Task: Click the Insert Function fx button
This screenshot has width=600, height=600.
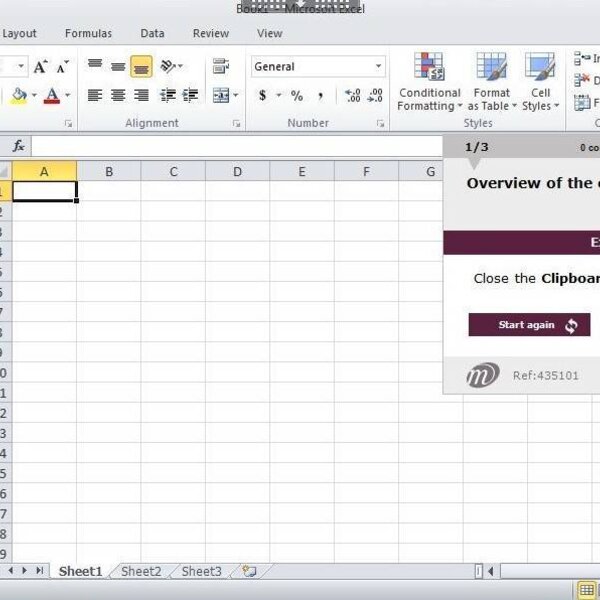Action: pyautogui.click(x=19, y=146)
